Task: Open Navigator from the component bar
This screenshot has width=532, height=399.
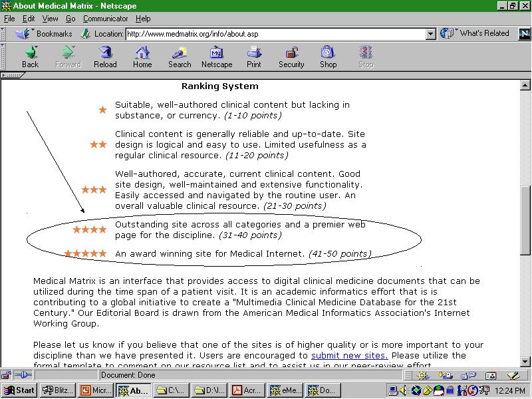Action: pos(423,375)
